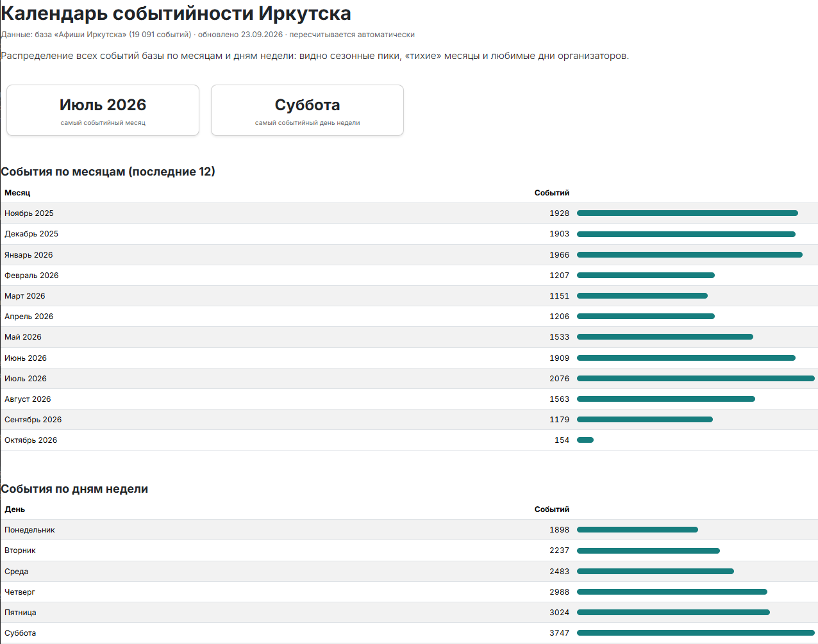The image size is (818, 644).
Task: Click the bar for Февраль 2026
Action: tap(646, 276)
